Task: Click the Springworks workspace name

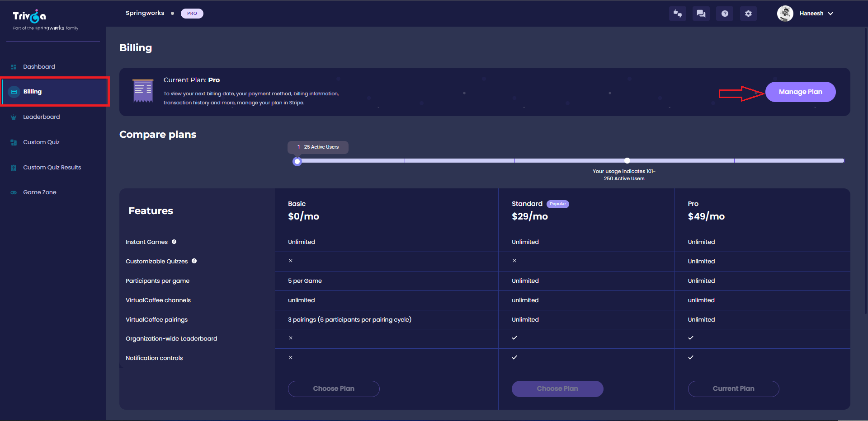Action: click(145, 13)
